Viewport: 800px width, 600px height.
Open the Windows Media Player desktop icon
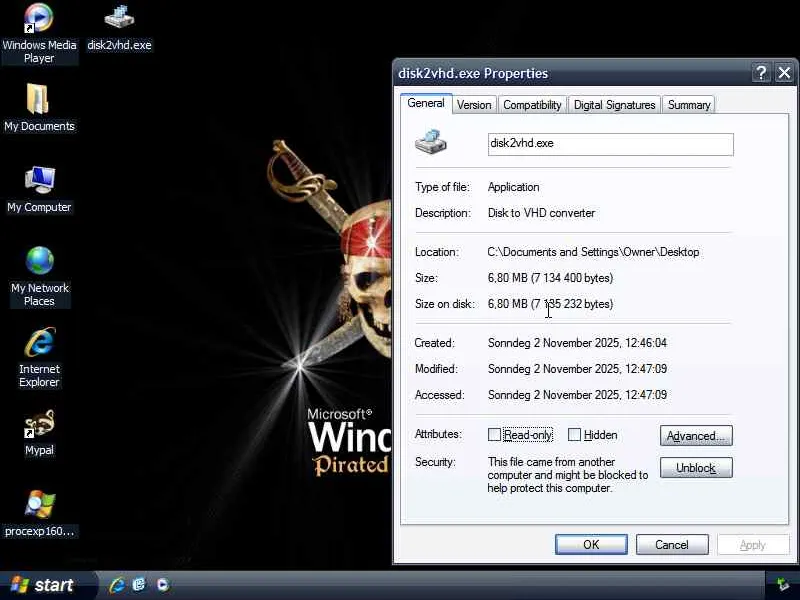tap(39, 32)
